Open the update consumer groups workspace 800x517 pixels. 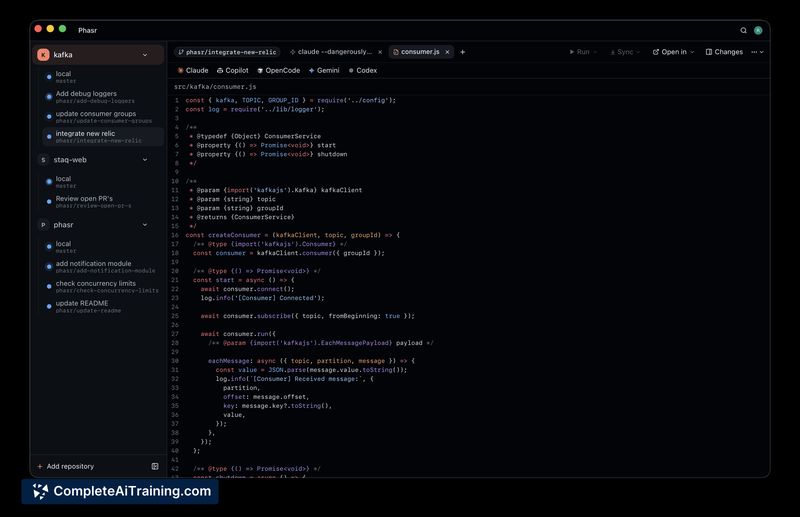[x=102, y=117]
